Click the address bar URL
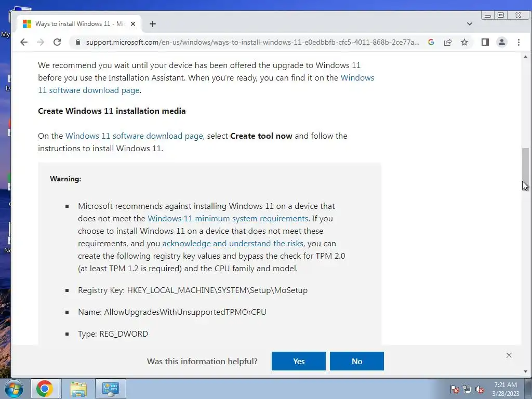This screenshot has width=532, height=399. [252, 42]
